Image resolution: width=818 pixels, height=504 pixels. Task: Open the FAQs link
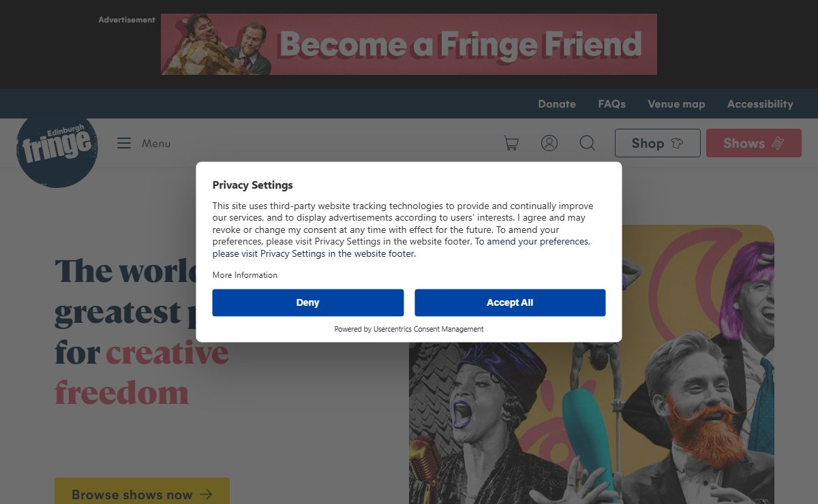(x=612, y=104)
